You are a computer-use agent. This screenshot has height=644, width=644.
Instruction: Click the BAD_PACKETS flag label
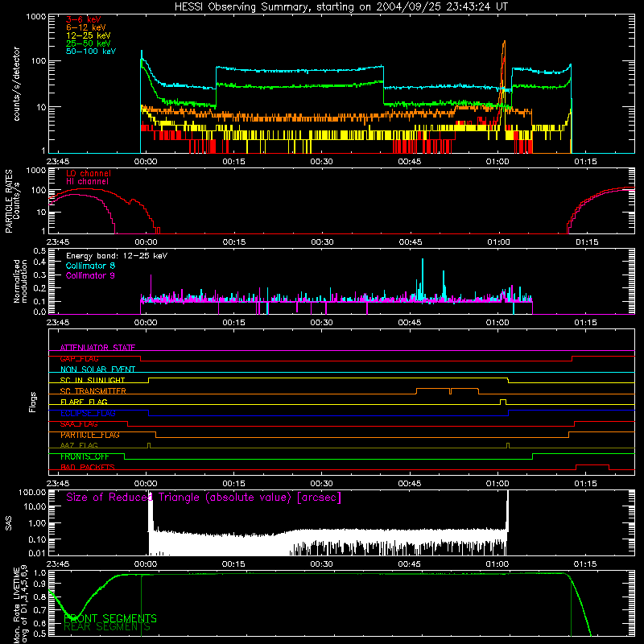pyautogui.click(x=88, y=468)
